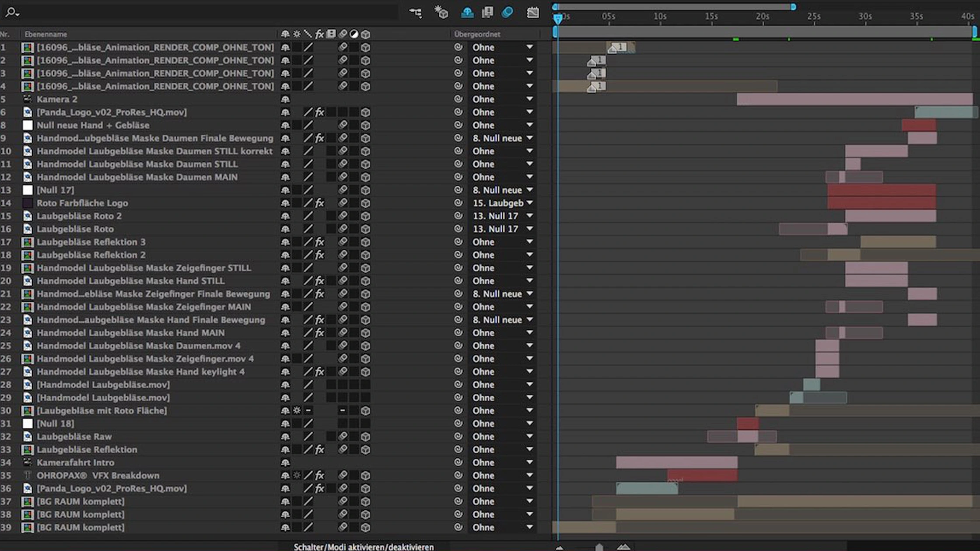Click the solid icon of Roto Farbfläche Logo

pyautogui.click(x=28, y=203)
